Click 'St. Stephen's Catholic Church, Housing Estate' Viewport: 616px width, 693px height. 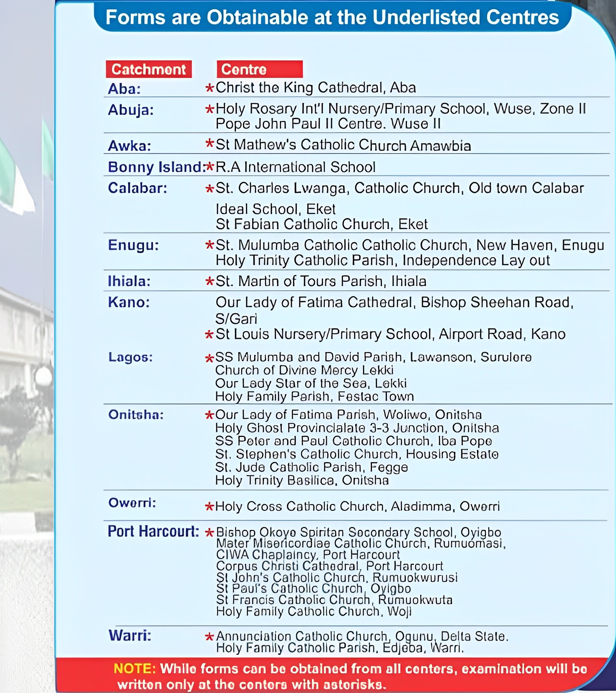357,454
